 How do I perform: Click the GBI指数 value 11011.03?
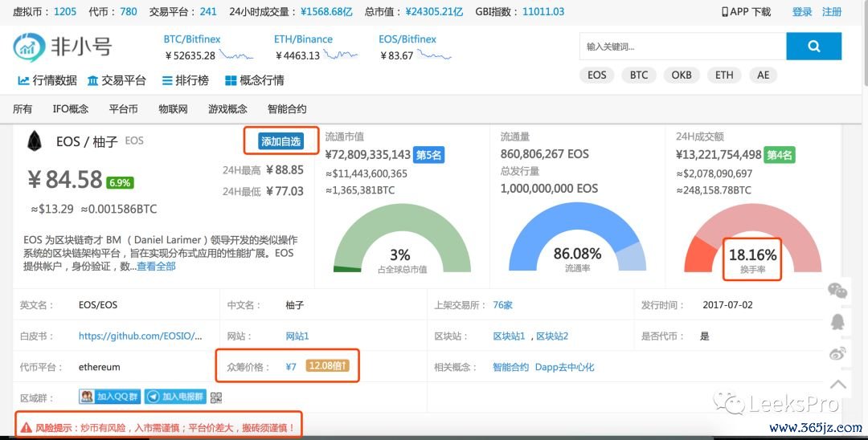543,11
